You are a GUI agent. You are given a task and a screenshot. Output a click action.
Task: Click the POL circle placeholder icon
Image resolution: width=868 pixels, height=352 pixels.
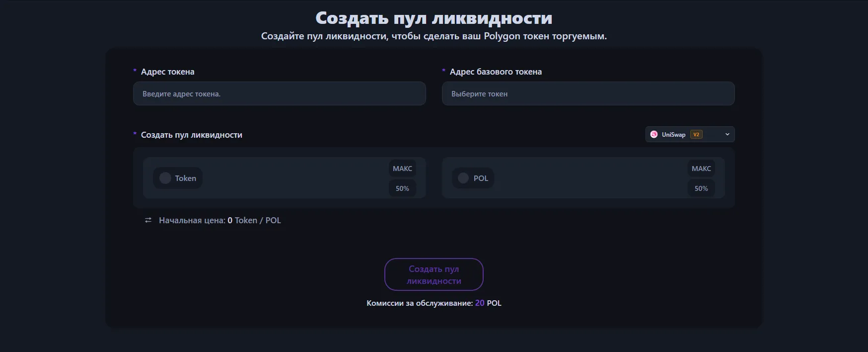point(463,178)
